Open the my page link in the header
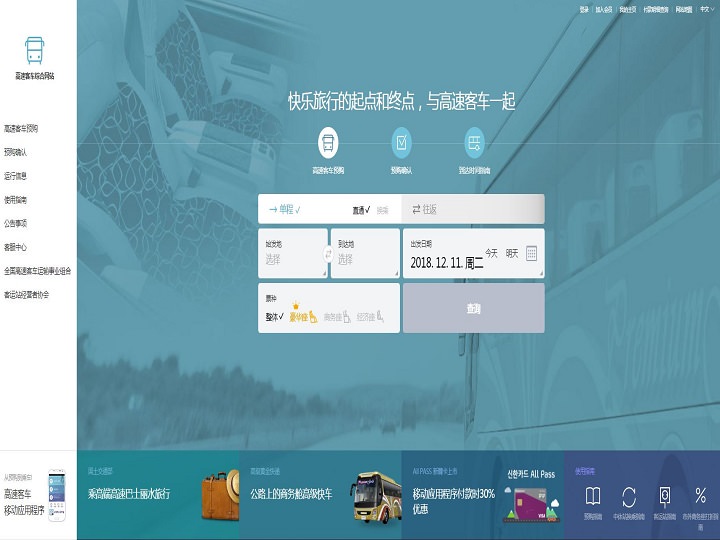 (628, 9)
